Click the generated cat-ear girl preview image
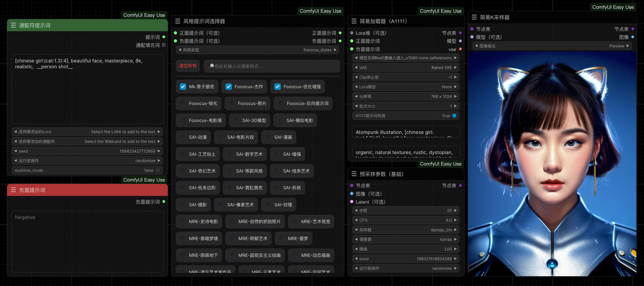Viewport: 644px width, 286px height. 552,163
